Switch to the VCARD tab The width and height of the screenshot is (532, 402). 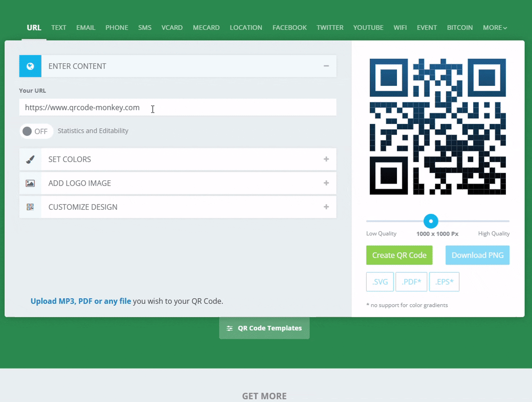(172, 28)
